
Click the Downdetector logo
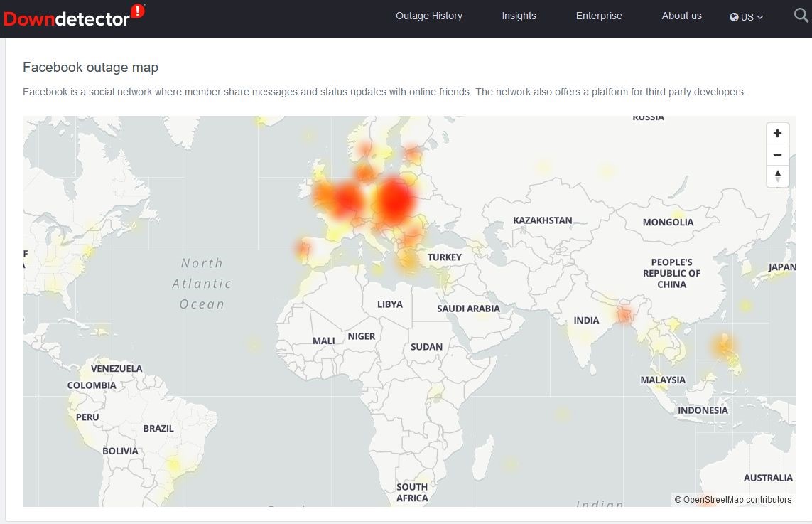point(74,16)
